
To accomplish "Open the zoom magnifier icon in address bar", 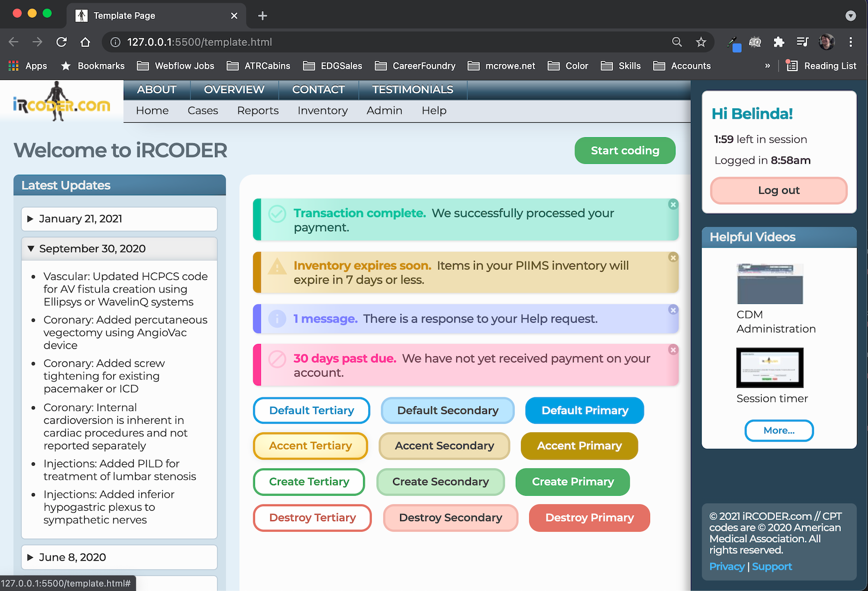I will [677, 42].
